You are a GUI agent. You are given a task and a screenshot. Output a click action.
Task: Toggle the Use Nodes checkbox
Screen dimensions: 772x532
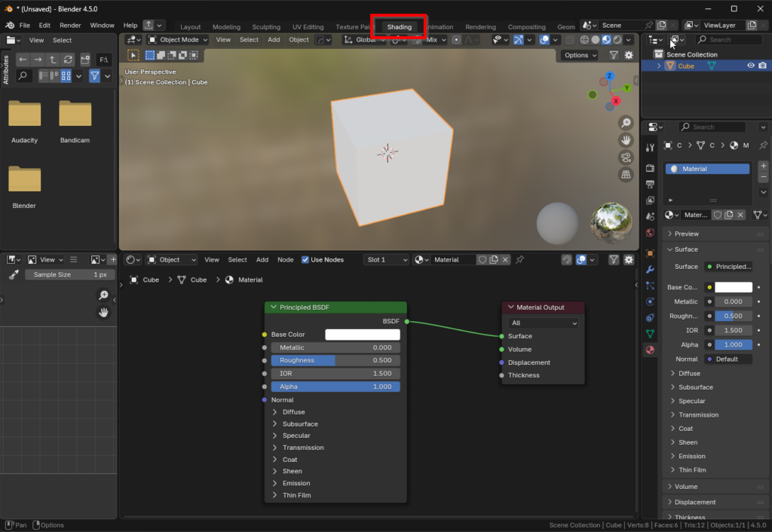305,260
